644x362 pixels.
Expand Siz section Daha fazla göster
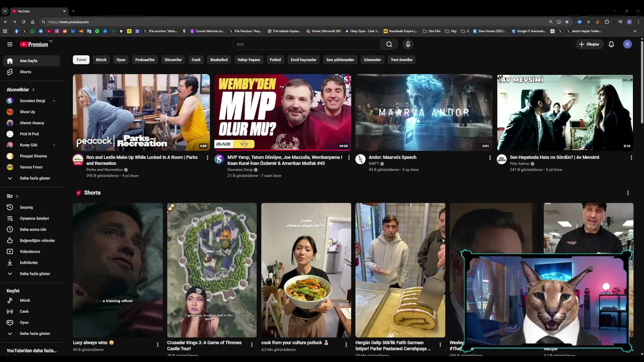(x=32, y=274)
